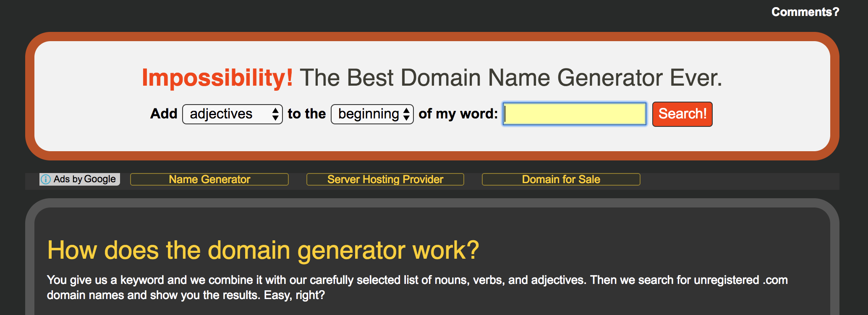Screen dimensions: 868x315
Task: Click 'The Best Domain Name Generator Ever.' text
Action: 511,78
